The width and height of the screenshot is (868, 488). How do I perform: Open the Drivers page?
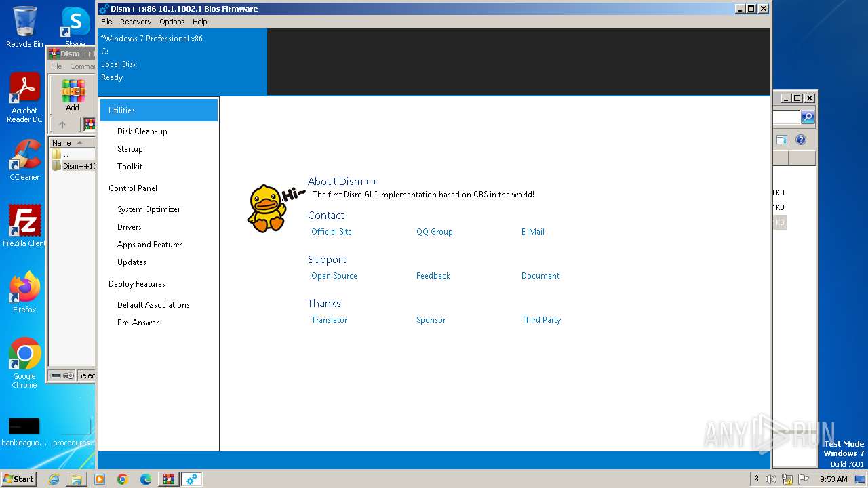[129, 227]
